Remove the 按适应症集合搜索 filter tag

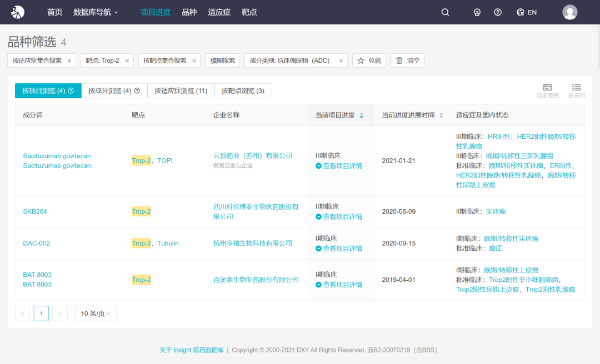click(69, 60)
